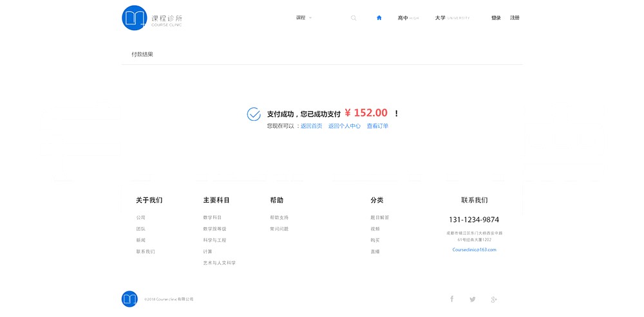
Task: Expand the 课程 dropdown menu
Action: 304,18
